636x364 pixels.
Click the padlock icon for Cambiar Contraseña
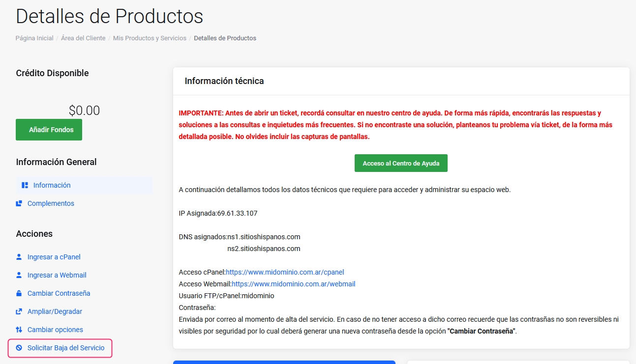point(19,293)
